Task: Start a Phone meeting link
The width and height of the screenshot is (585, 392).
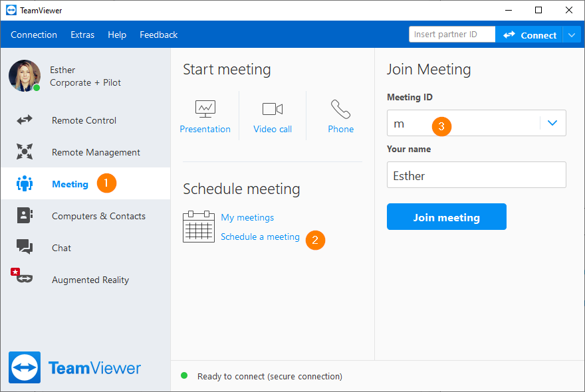Action: [x=340, y=129]
